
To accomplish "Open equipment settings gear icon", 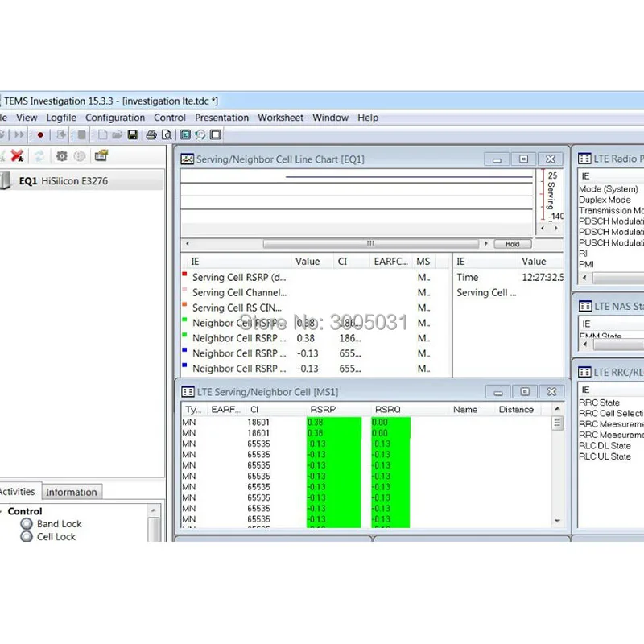I will tap(62, 156).
